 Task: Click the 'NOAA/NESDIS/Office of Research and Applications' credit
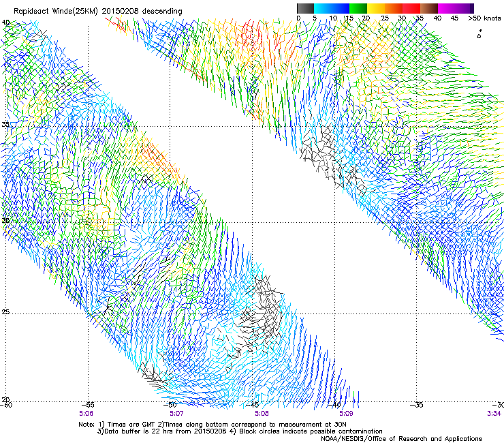coord(401,438)
